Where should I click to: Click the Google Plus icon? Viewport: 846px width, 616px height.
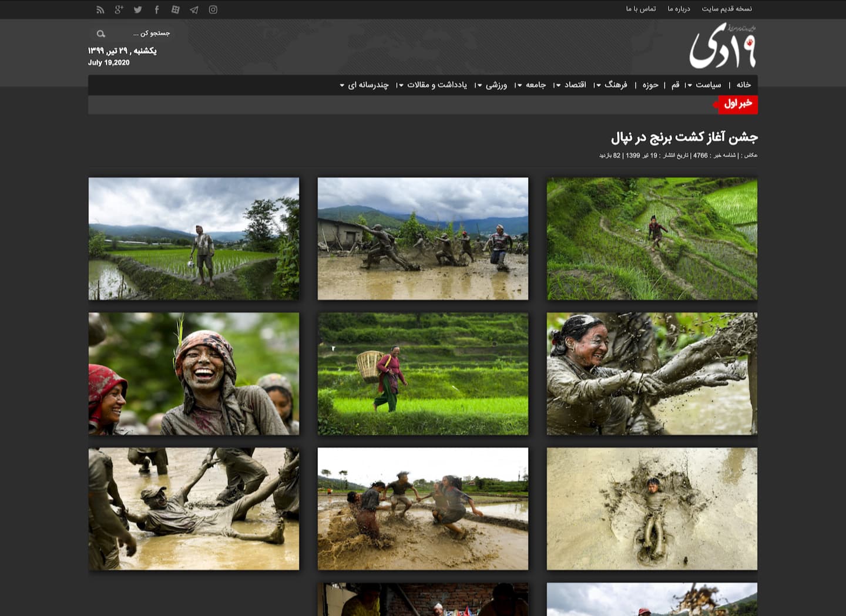pos(119,9)
